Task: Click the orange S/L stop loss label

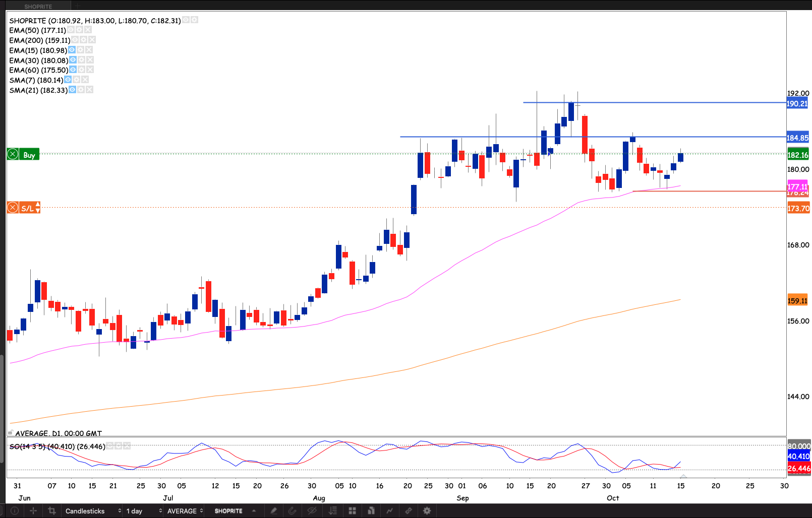Action: [24, 208]
